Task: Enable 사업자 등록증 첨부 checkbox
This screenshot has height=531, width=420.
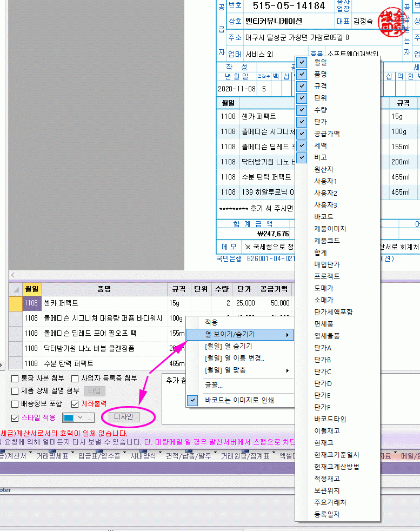Action: pyautogui.click(x=75, y=379)
